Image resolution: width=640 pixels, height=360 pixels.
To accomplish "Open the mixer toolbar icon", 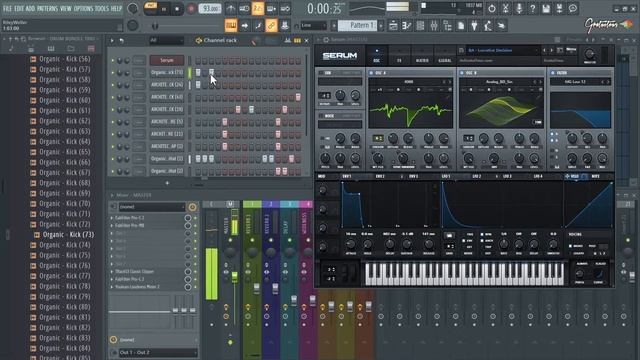I will click(x=434, y=26).
